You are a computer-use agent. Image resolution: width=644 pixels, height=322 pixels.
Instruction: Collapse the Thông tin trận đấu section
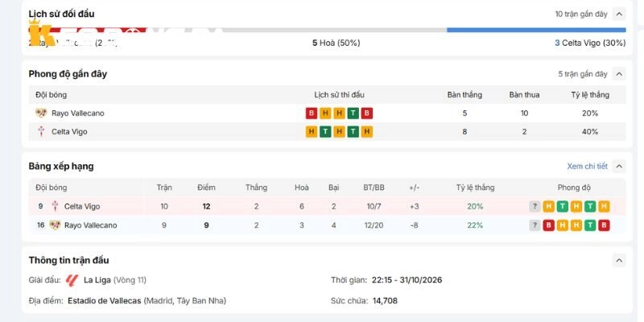tap(619, 260)
